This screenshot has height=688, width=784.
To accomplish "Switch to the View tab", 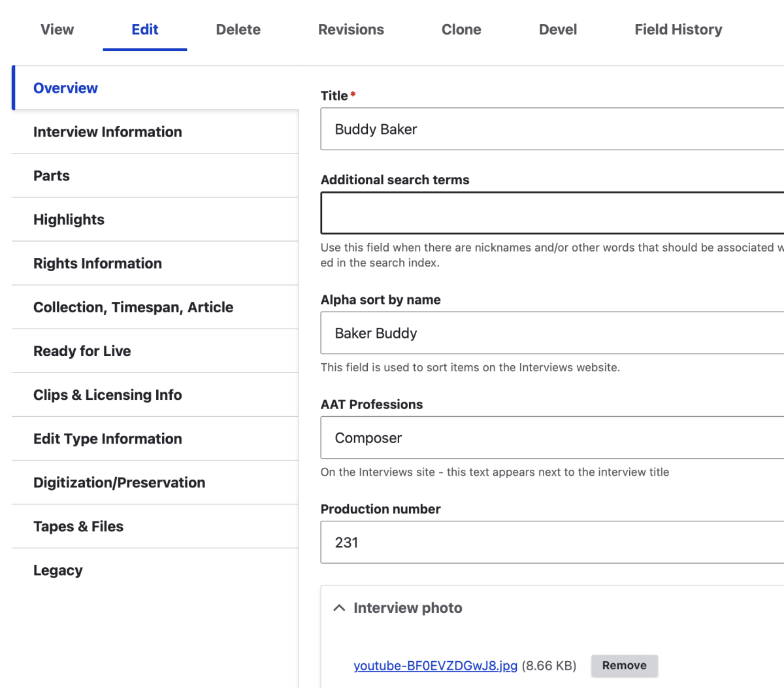I will tap(57, 29).
